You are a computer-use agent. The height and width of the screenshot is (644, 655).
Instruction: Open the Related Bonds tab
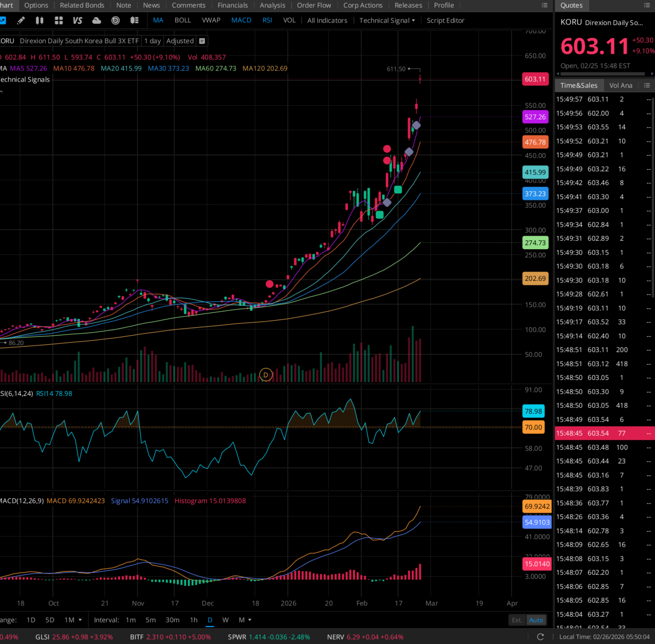click(x=82, y=6)
